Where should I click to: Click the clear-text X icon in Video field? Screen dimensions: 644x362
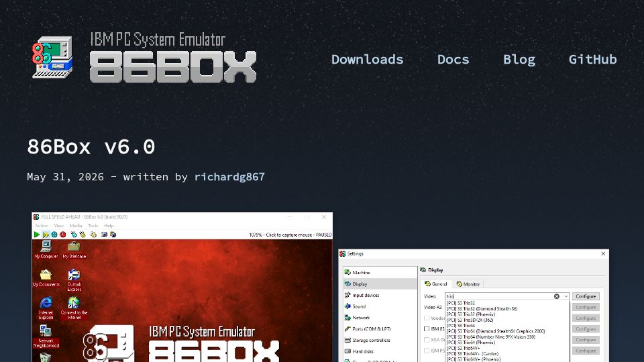[x=557, y=296]
